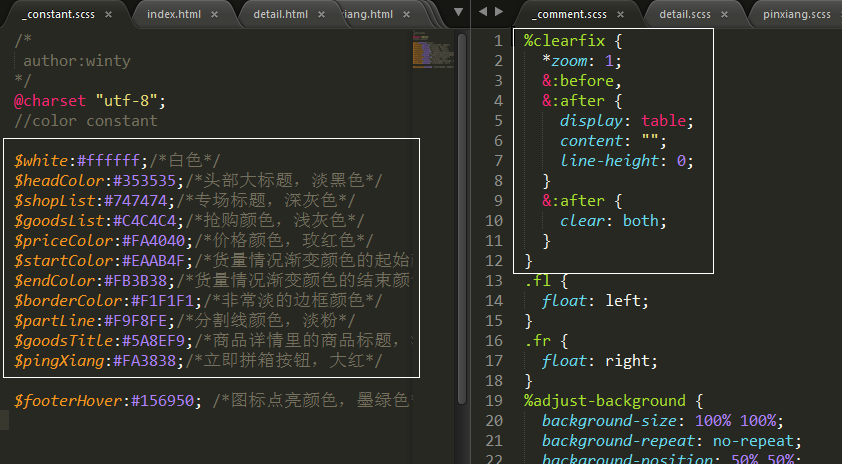Close the _constant.scss tab
Viewport: 842px width, 464px height.
click(x=108, y=15)
